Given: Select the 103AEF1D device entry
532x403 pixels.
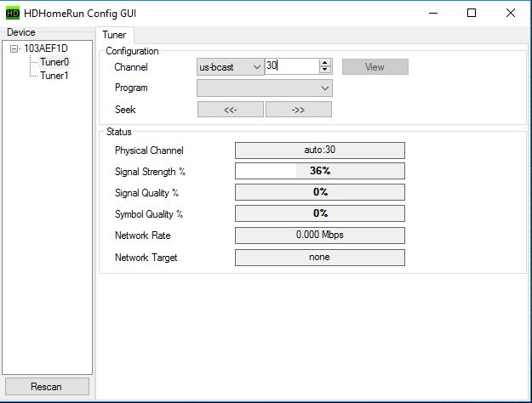Looking at the screenshot, I should point(46,48).
